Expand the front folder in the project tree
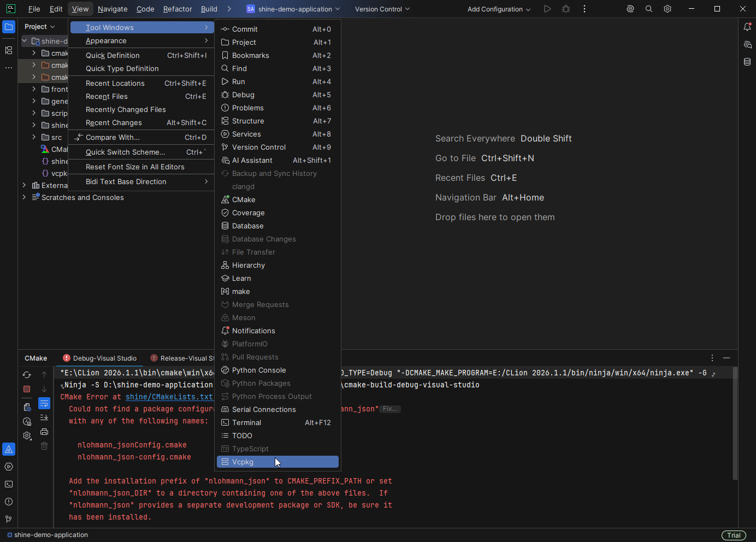The width and height of the screenshot is (756, 542). point(34,89)
